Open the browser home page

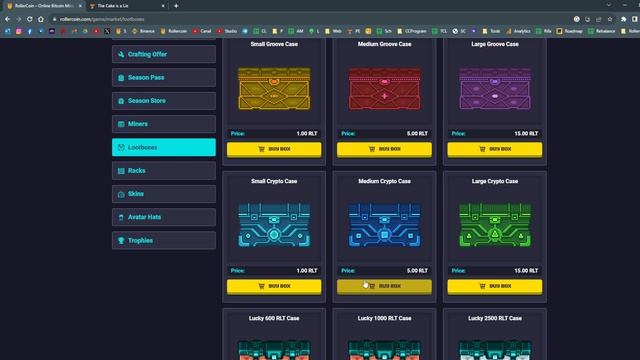(41, 19)
